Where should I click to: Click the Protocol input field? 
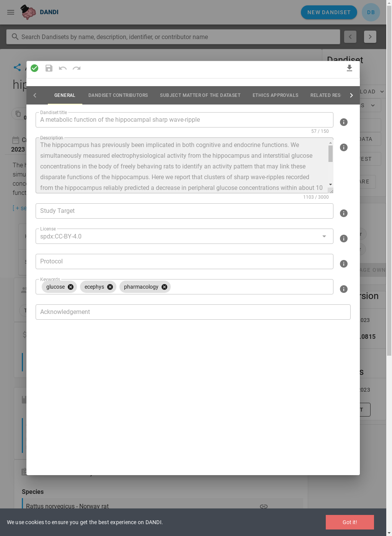184,261
